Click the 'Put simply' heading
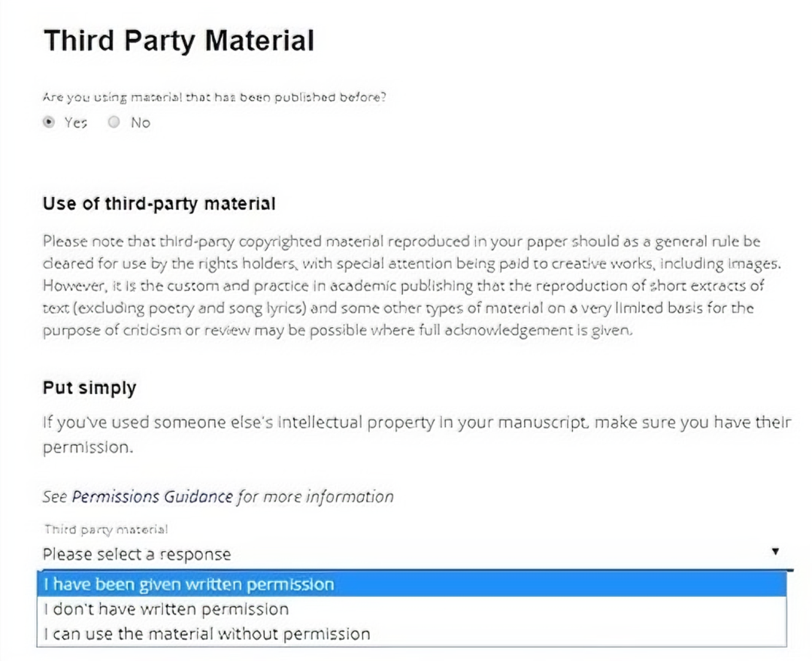 89,388
